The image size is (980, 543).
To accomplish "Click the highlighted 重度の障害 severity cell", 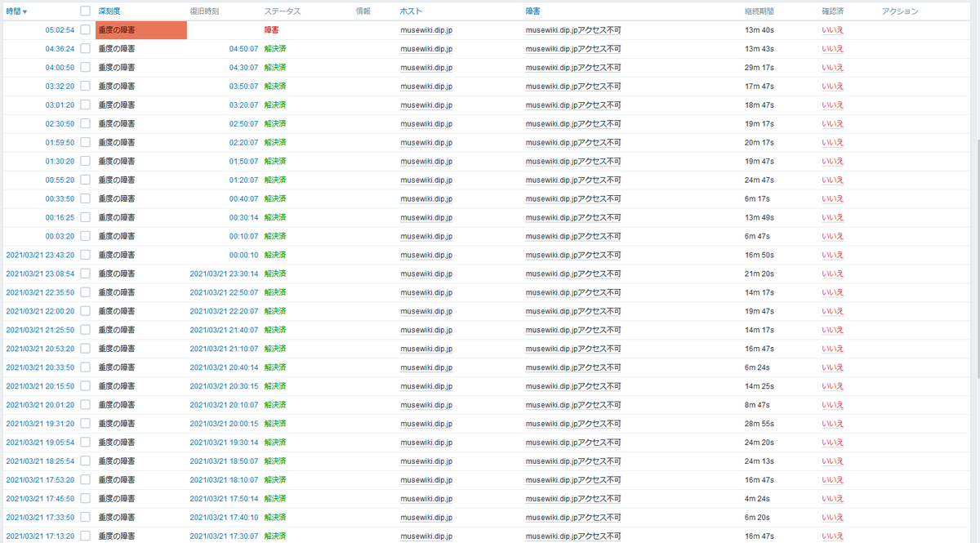I will [x=141, y=30].
